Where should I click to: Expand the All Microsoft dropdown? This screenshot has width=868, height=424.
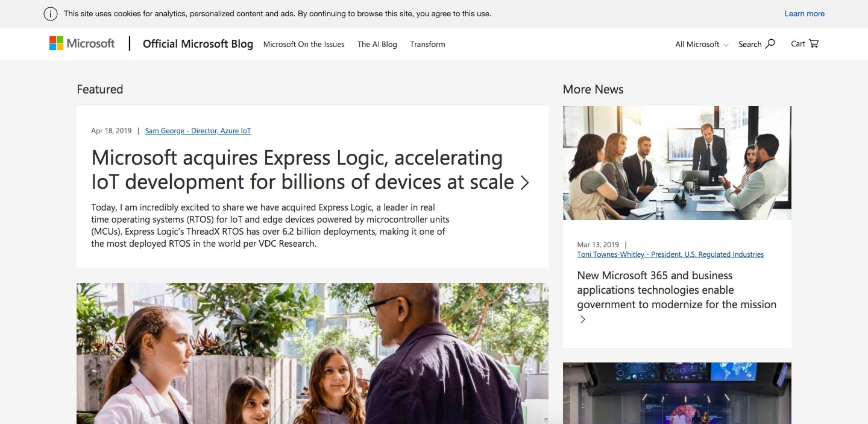tap(702, 44)
